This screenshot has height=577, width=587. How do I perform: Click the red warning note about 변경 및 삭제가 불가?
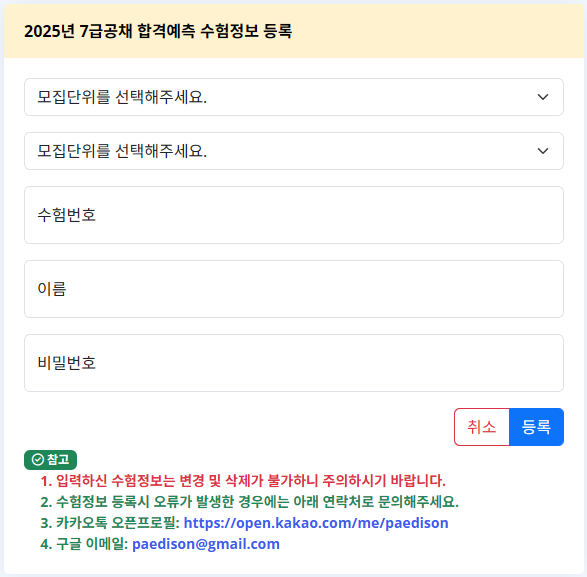click(243, 481)
